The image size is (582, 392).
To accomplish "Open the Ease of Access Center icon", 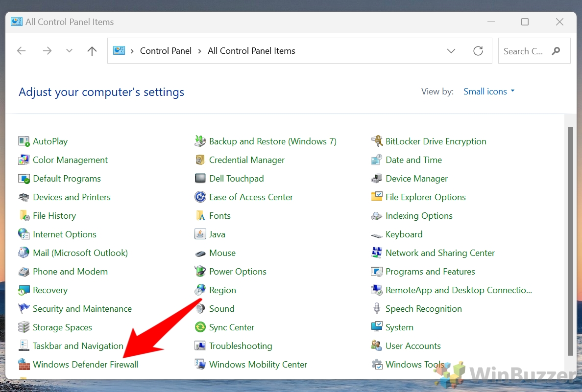I will pos(200,197).
